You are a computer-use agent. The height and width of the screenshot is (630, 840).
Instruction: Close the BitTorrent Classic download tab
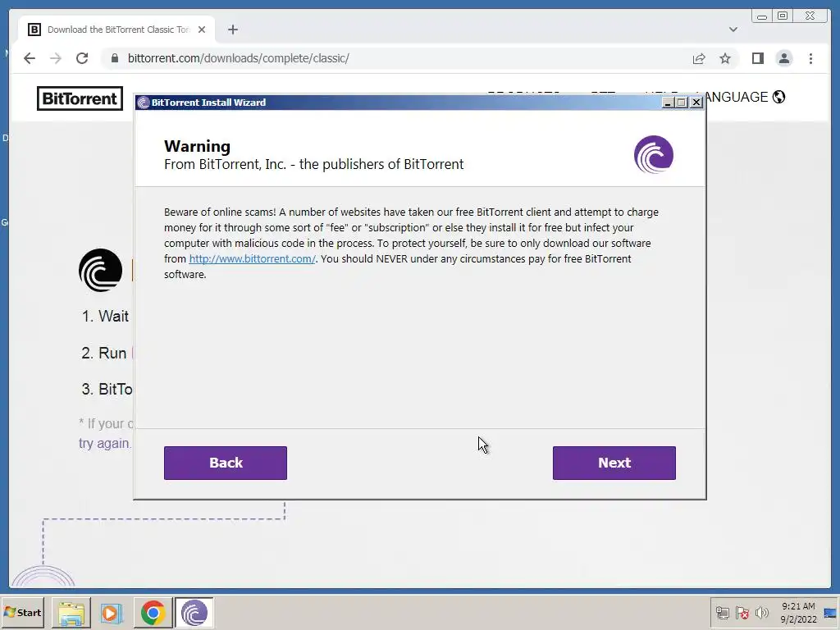pos(202,30)
